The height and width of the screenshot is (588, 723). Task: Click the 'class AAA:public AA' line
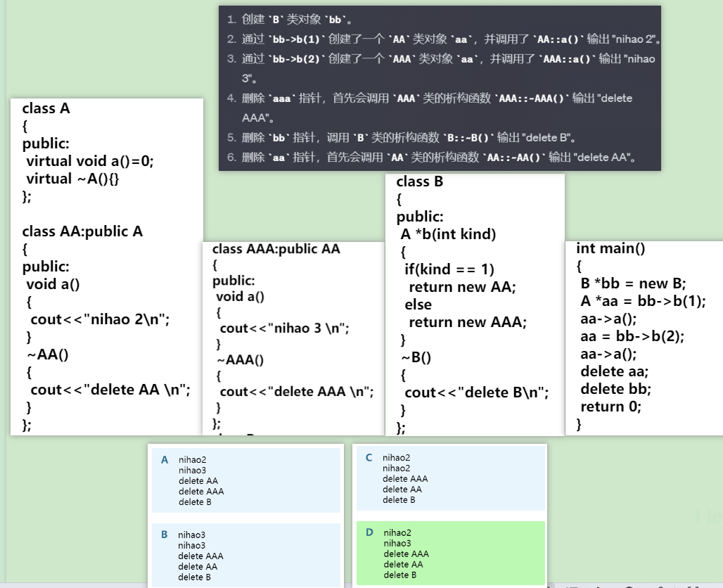point(276,249)
